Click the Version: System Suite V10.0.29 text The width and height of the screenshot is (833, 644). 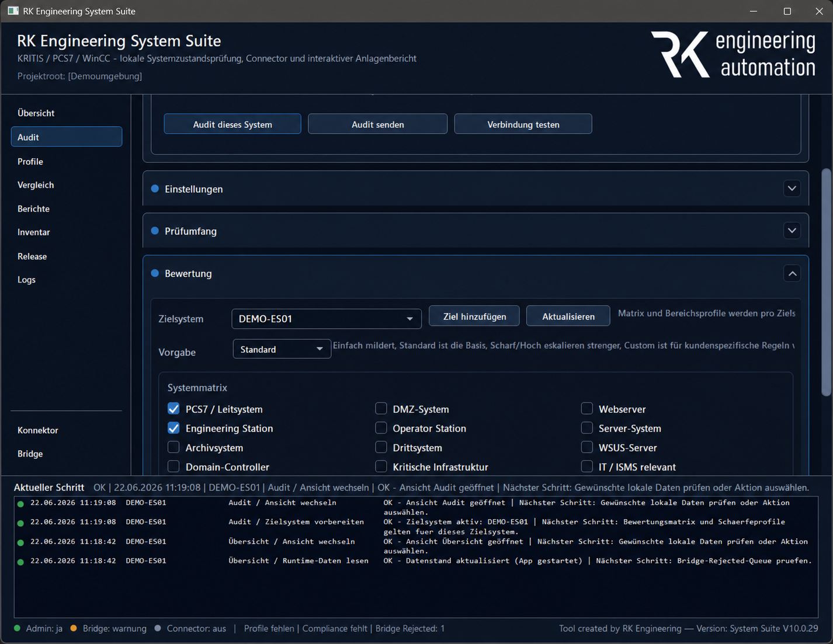757,629
